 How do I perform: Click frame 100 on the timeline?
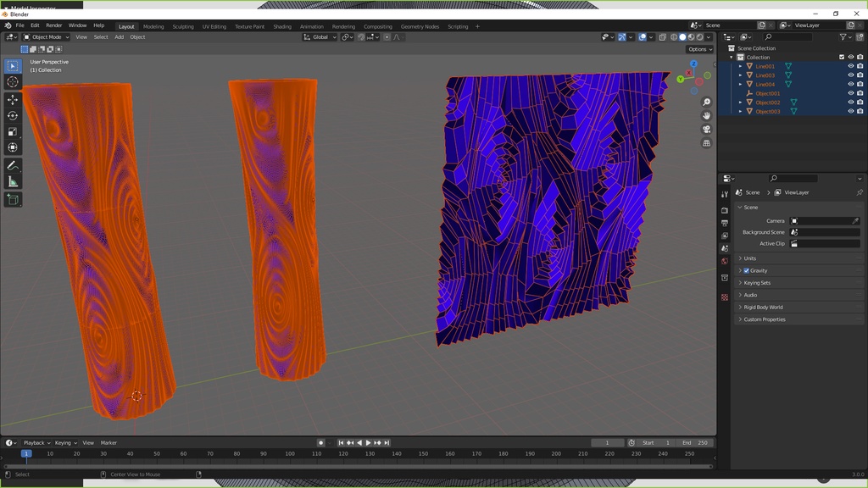tap(290, 454)
